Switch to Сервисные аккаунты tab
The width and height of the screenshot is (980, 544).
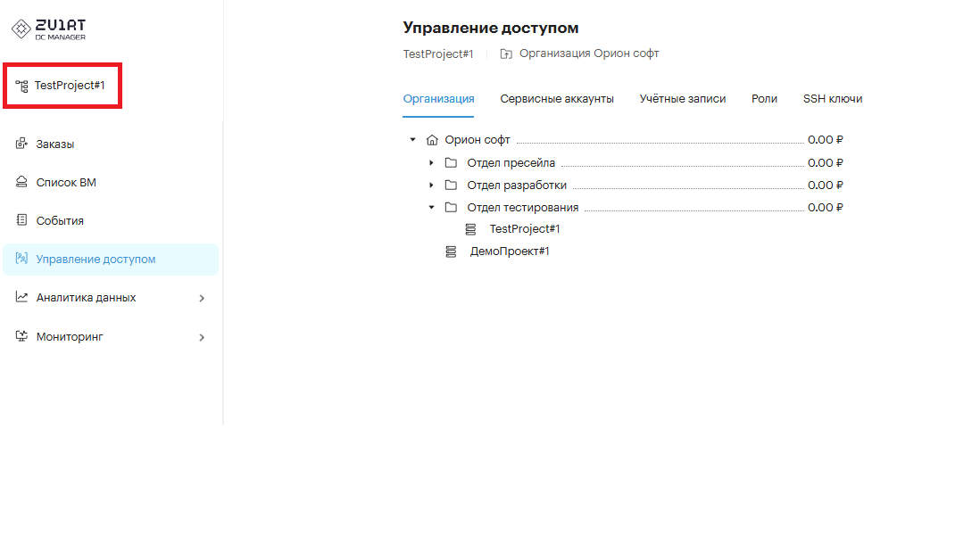tap(557, 99)
